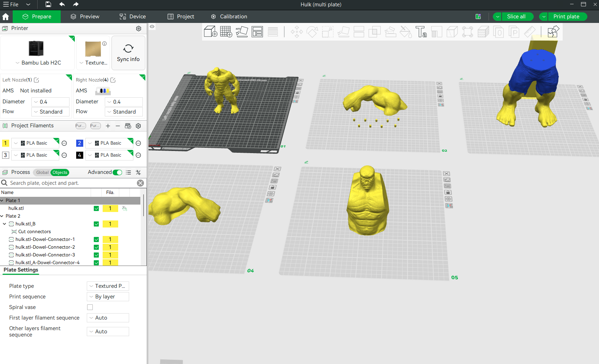This screenshot has height=364, width=599.
Task: Switch to the Prepare tab
Action: tap(37, 17)
